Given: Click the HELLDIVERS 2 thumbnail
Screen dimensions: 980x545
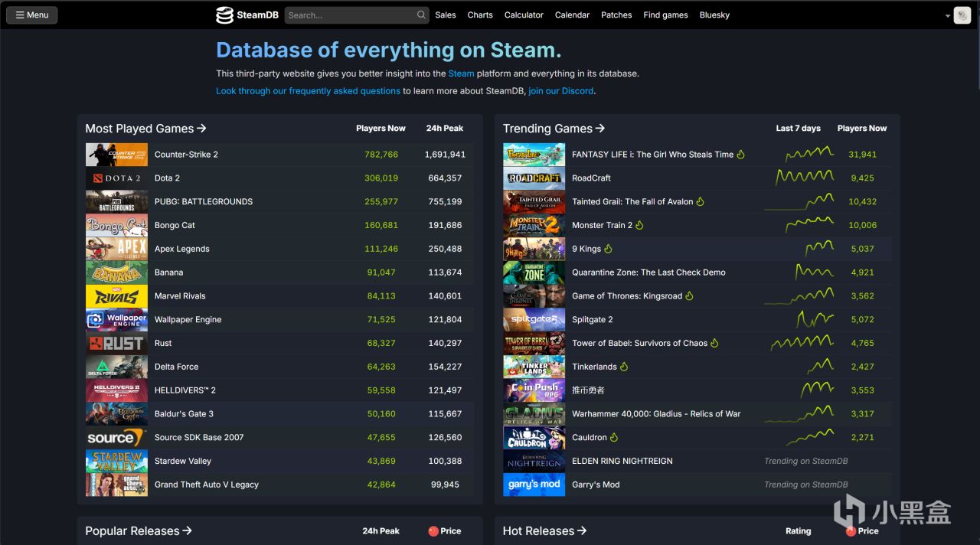Looking at the screenshot, I should [x=116, y=390].
